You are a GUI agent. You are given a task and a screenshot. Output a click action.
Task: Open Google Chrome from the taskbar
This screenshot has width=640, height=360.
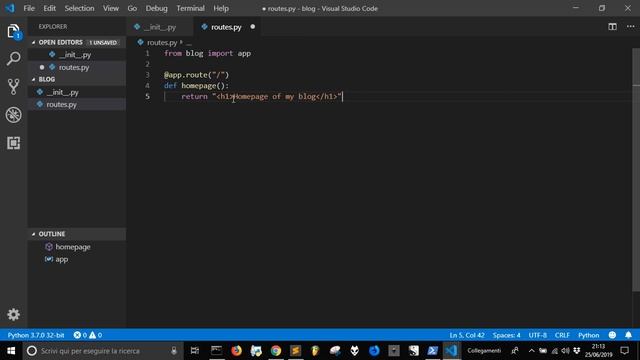pyautogui.click(x=276, y=351)
